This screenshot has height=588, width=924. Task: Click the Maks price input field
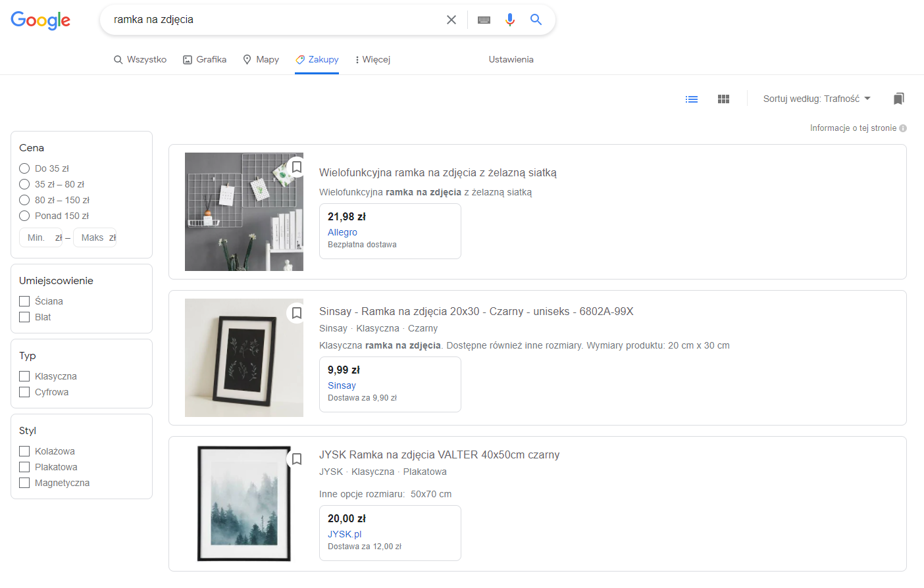coord(95,237)
